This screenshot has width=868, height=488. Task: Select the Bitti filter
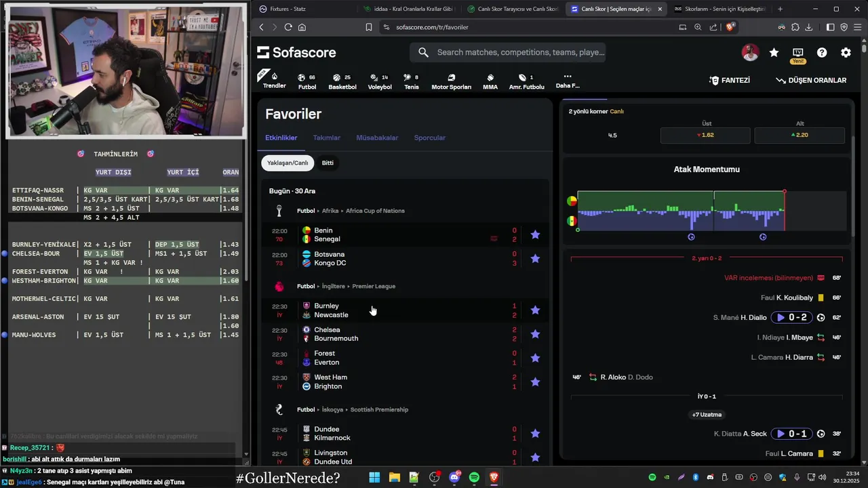coord(328,163)
